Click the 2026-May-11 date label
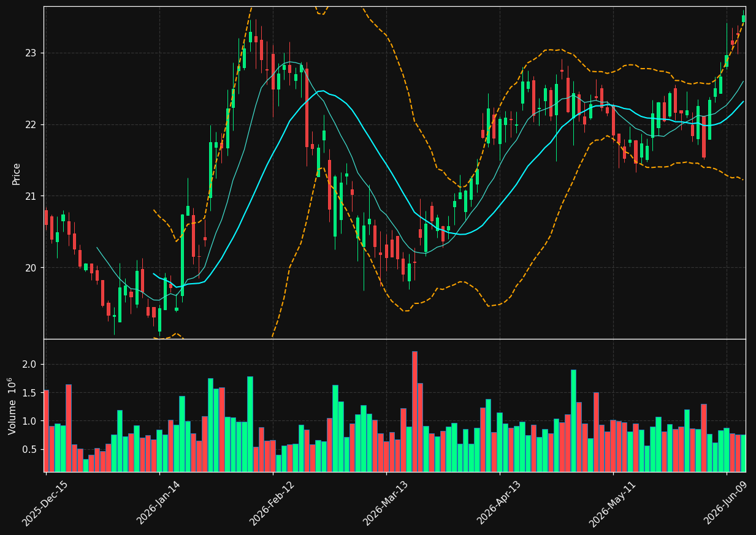The image size is (756, 535). coord(613,503)
